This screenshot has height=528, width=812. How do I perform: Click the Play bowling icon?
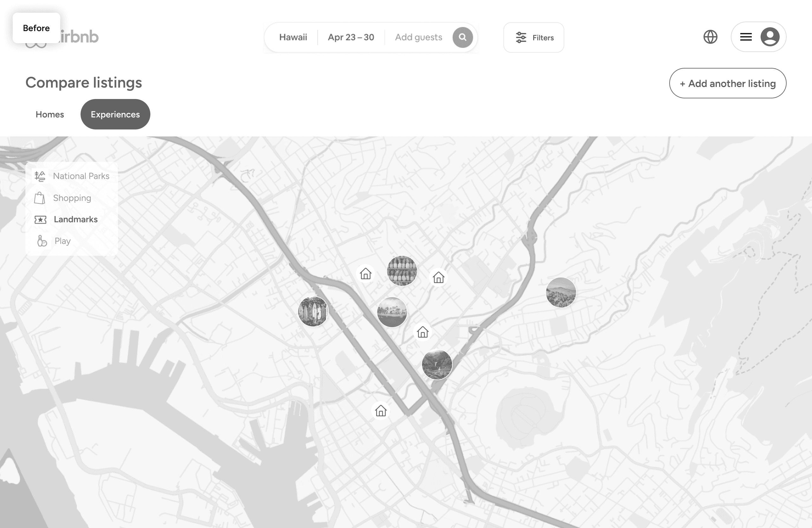tap(42, 241)
